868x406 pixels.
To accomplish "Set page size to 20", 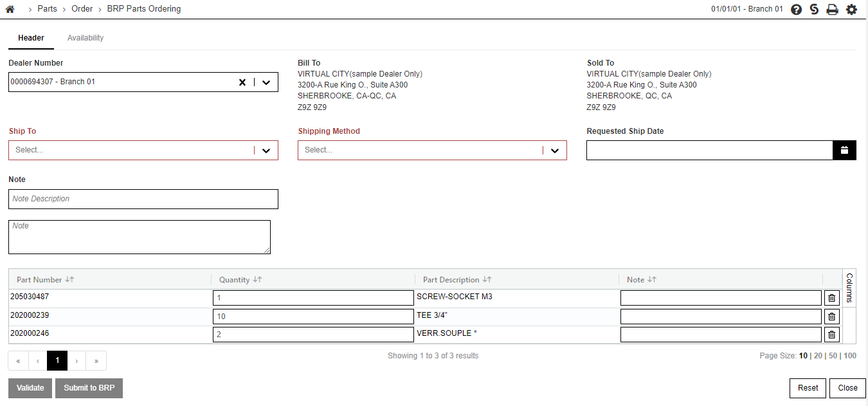I will pyautogui.click(x=818, y=356).
